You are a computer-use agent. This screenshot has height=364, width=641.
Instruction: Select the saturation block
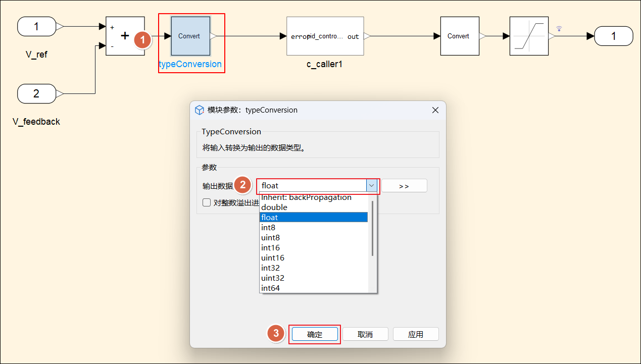pos(528,36)
